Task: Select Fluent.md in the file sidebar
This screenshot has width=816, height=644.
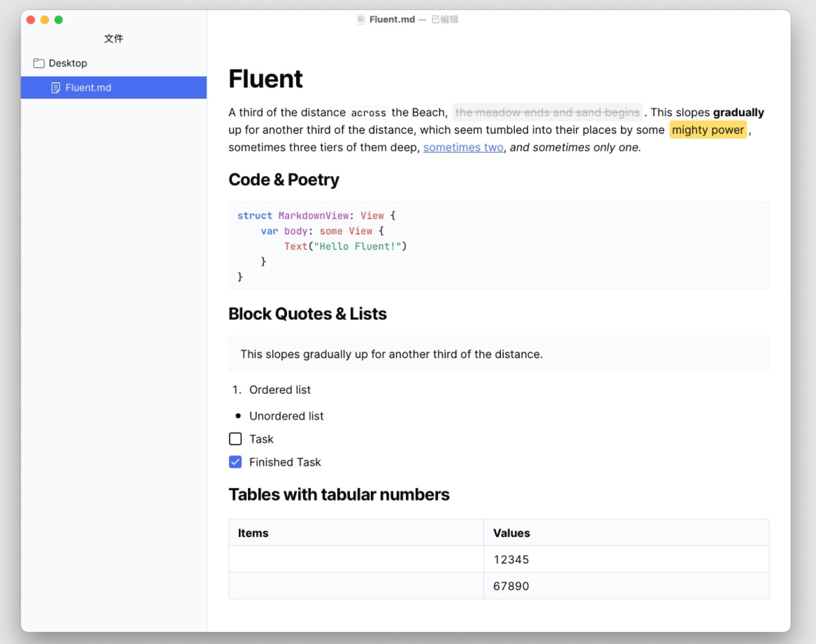Action: [x=114, y=88]
